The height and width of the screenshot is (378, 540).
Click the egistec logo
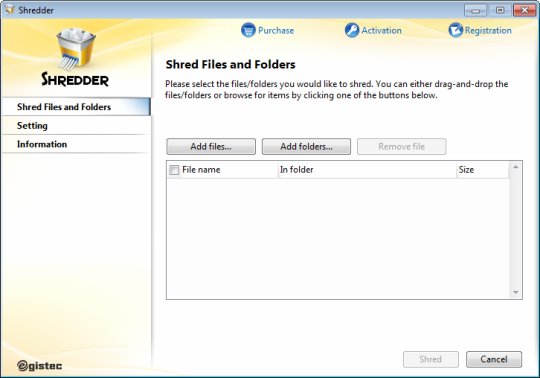point(39,365)
